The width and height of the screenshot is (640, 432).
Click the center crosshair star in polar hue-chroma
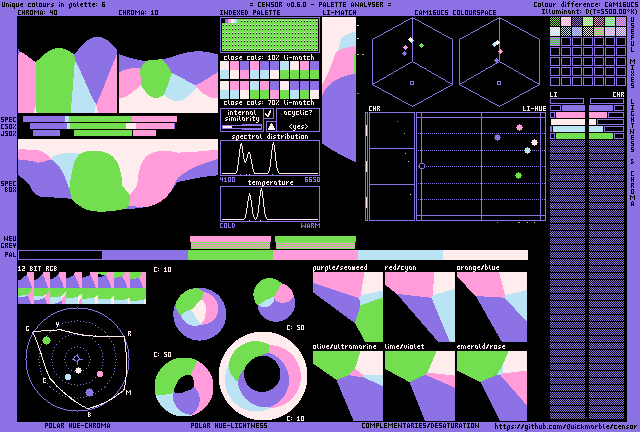[x=78, y=357]
